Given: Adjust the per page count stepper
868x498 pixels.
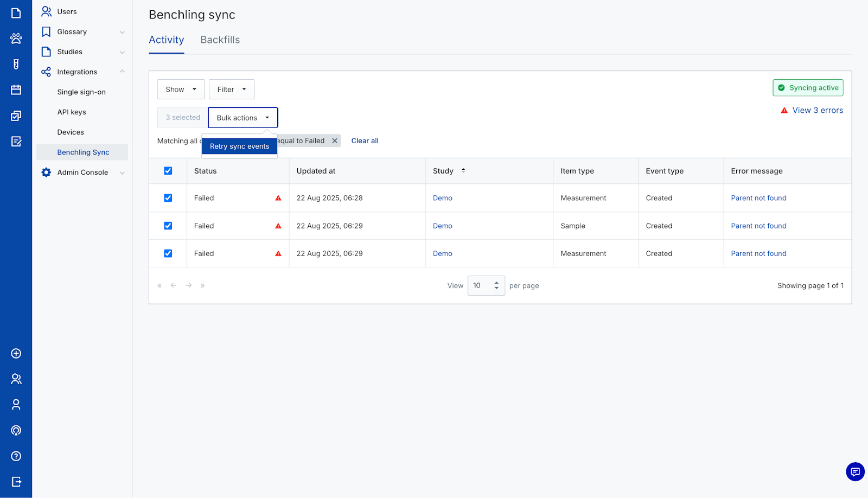Looking at the screenshot, I should [x=496, y=285].
